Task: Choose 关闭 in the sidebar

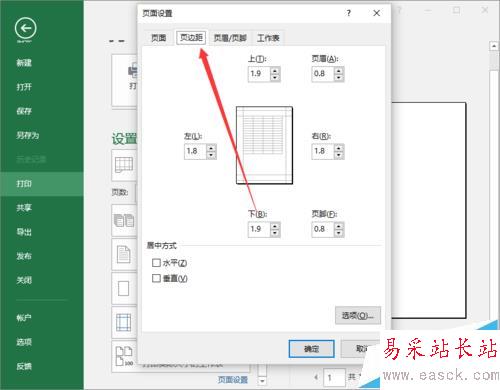Action: [24, 280]
